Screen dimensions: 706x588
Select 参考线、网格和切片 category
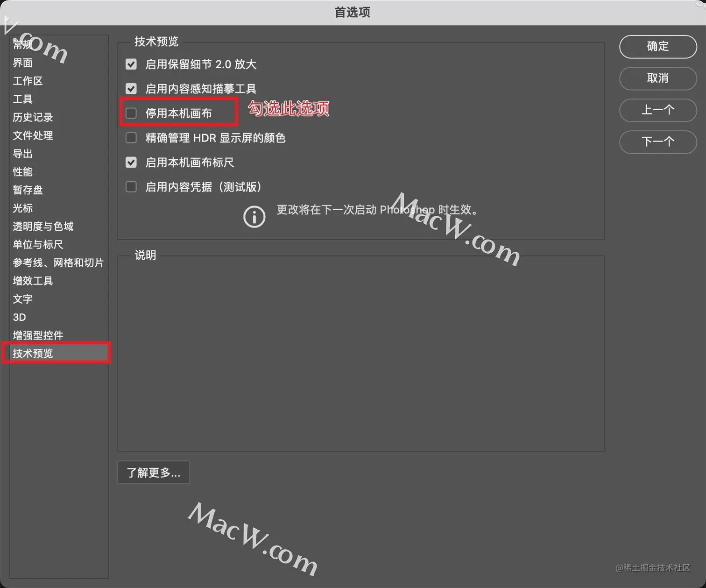[58, 263]
